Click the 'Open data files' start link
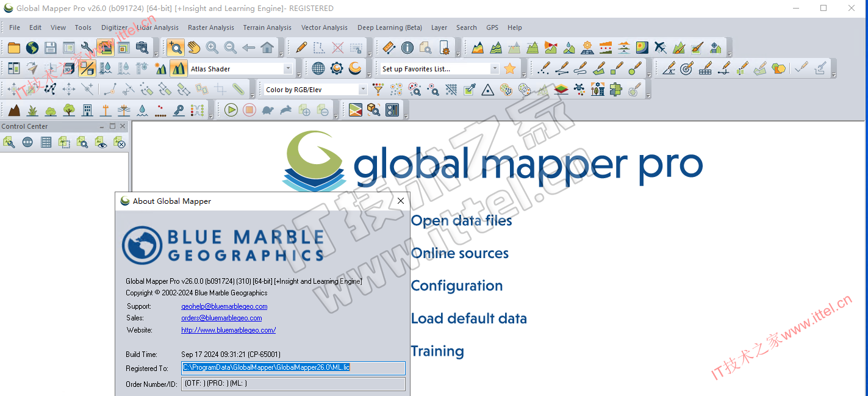Image resolution: width=868 pixels, height=396 pixels. coord(461,221)
